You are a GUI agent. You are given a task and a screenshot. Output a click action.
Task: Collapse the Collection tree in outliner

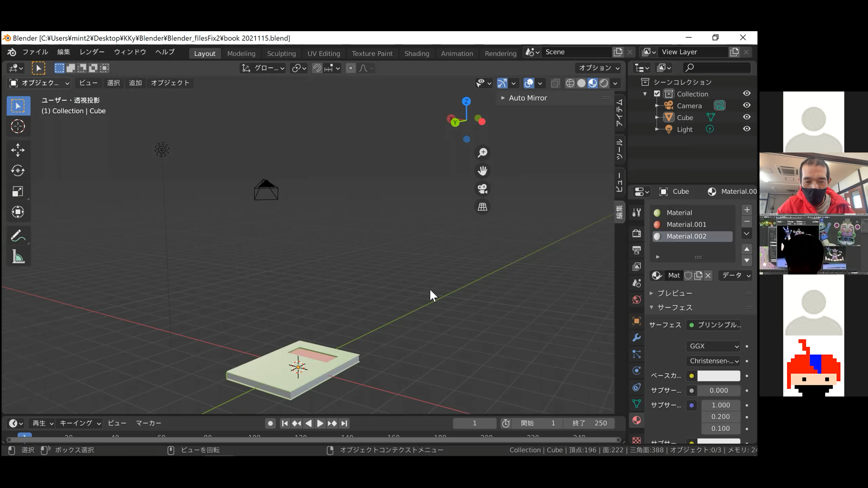click(645, 94)
